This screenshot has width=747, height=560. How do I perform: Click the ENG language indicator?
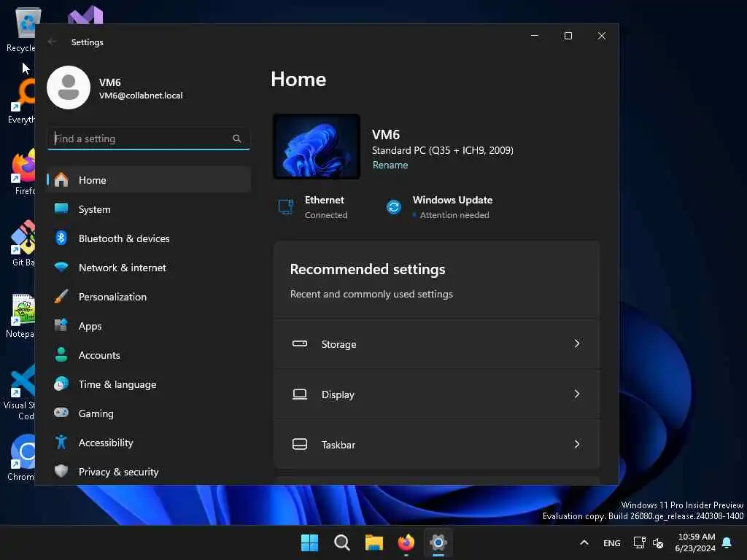tap(612, 542)
